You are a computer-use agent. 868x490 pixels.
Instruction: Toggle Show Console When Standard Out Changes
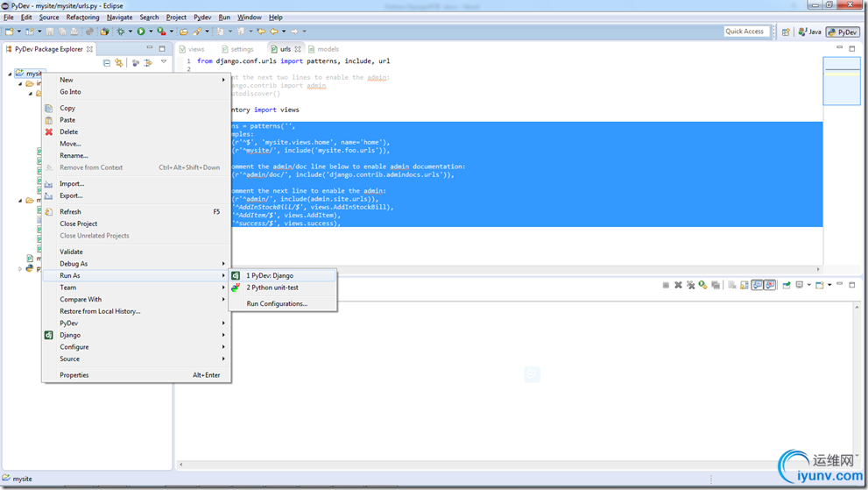[x=757, y=285]
